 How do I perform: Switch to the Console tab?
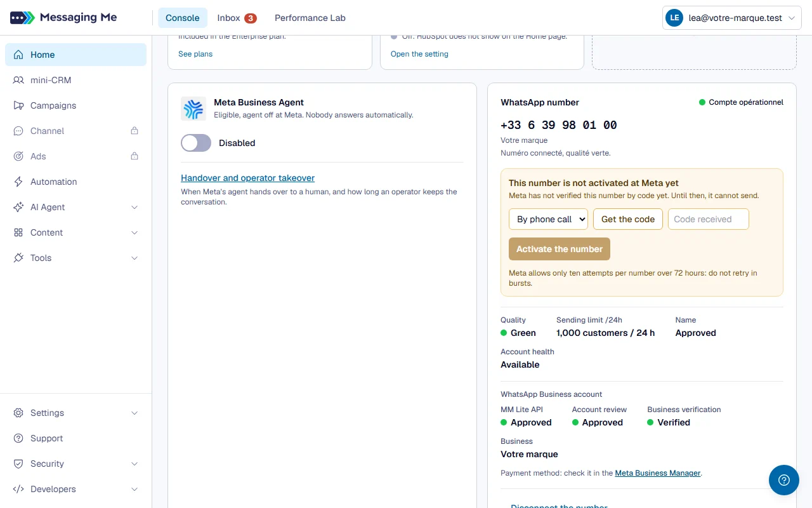click(x=183, y=18)
